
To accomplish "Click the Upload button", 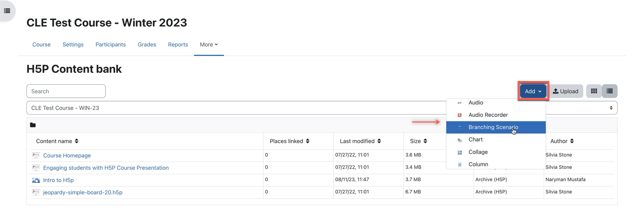I will coord(565,91).
